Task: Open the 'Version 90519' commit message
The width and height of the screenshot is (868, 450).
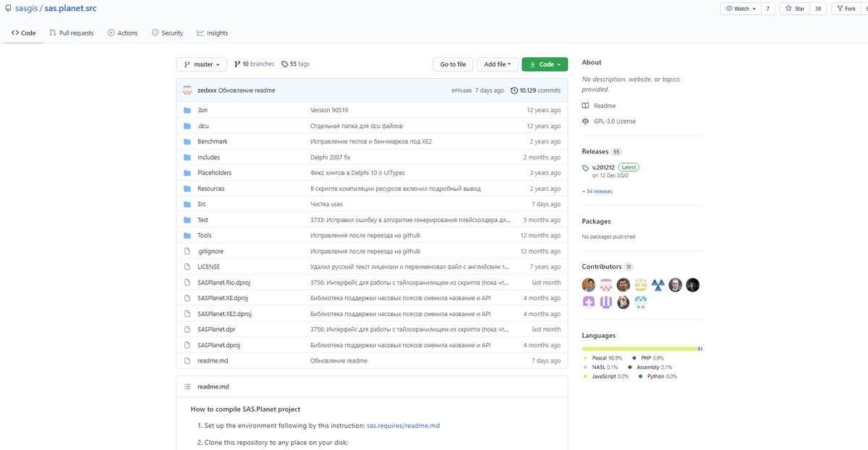Action: pos(329,110)
